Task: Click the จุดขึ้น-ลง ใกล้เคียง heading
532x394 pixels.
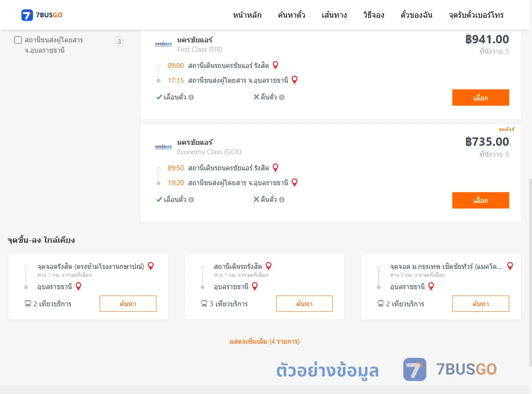Action: [41, 240]
